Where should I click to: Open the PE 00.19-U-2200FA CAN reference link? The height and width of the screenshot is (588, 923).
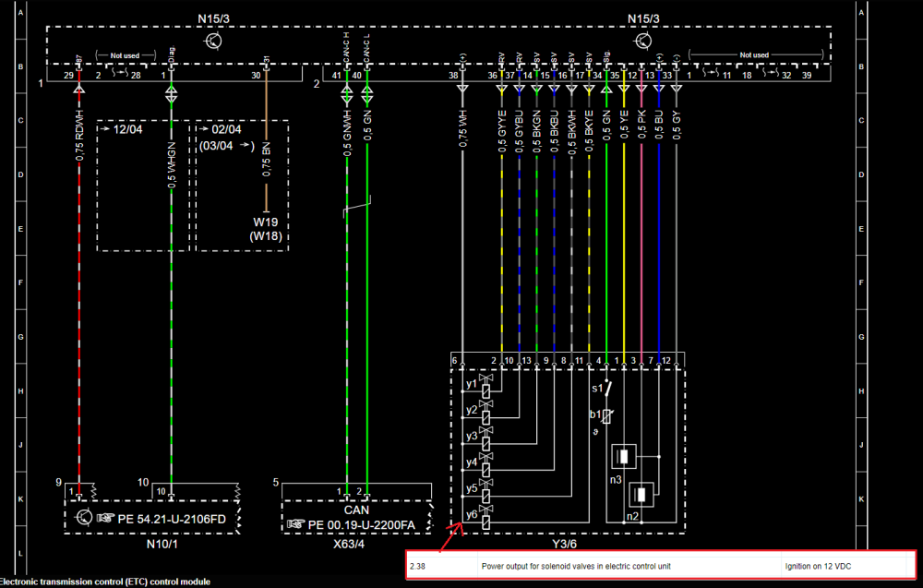pyautogui.click(x=362, y=524)
